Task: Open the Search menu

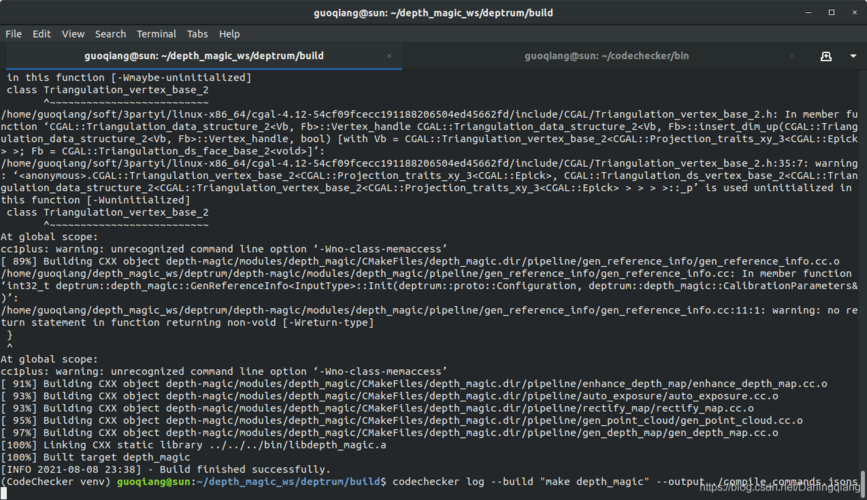Action: (111, 34)
